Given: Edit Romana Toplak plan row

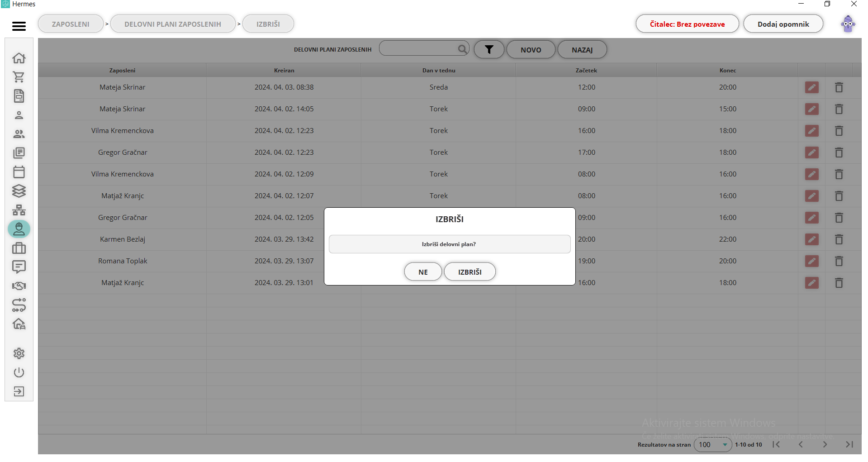Looking at the screenshot, I should (811, 261).
